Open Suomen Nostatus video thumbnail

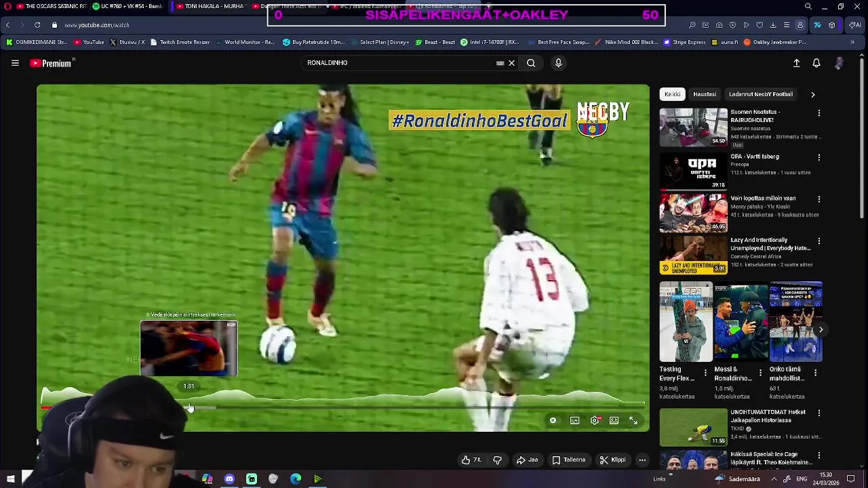693,127
